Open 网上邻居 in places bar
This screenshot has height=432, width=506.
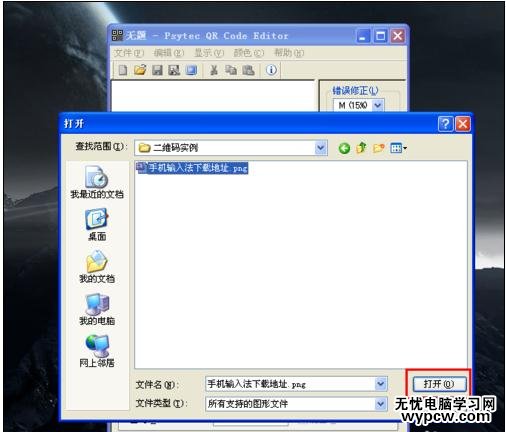97,351
